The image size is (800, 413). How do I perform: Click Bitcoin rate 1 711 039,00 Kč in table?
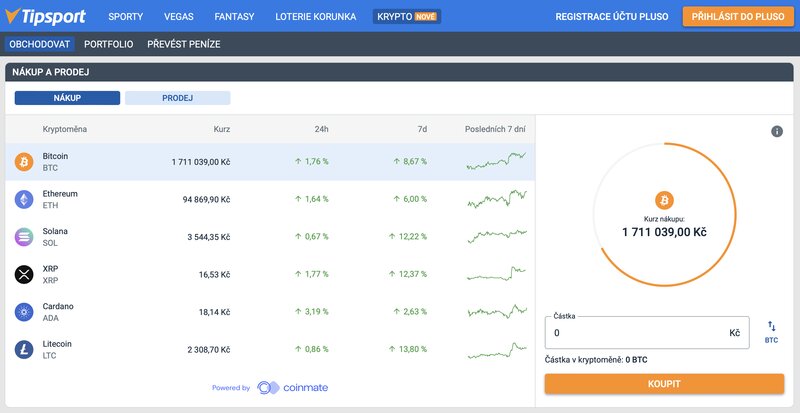[x=201, y=162]
